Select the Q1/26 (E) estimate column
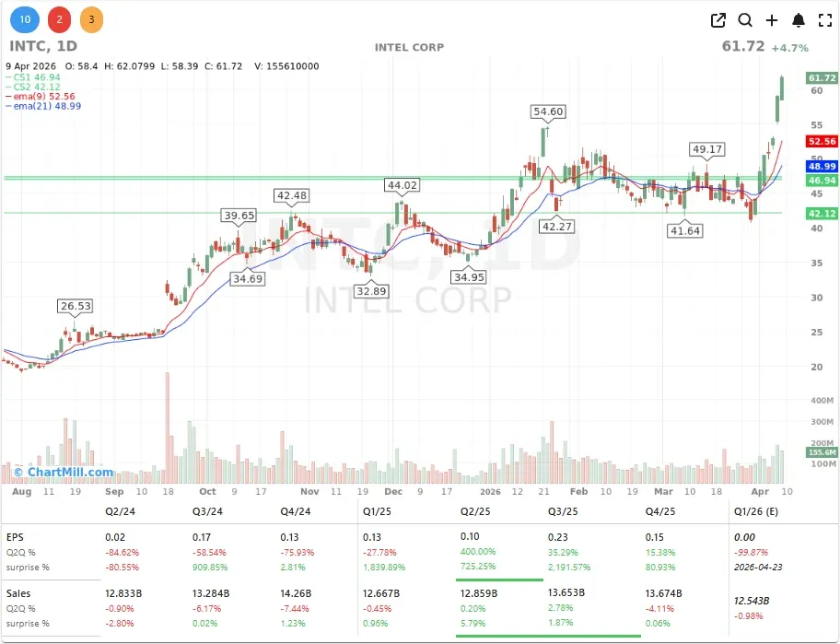 point(755,510)
